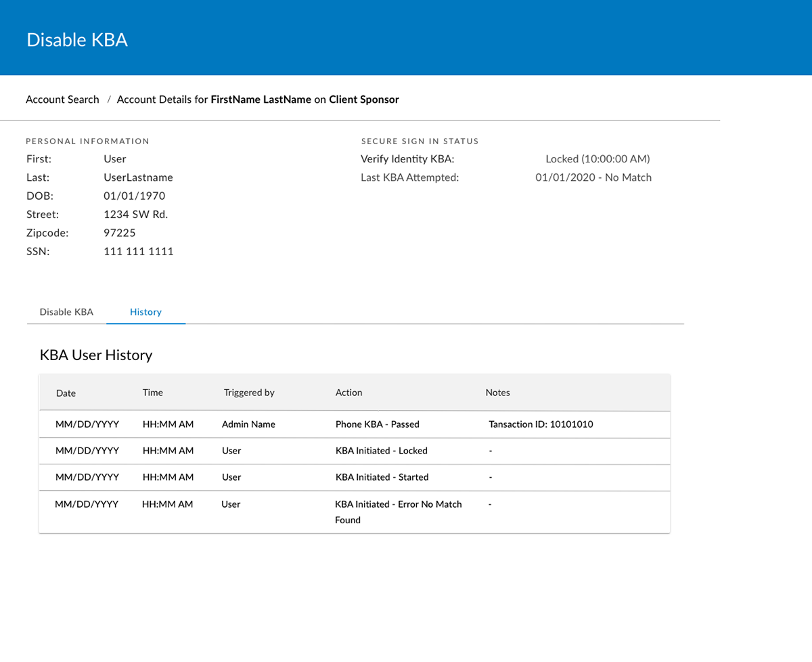Click the Verify Identity KBA label
This screenshot has height=662, width=812.
point(407,159)
